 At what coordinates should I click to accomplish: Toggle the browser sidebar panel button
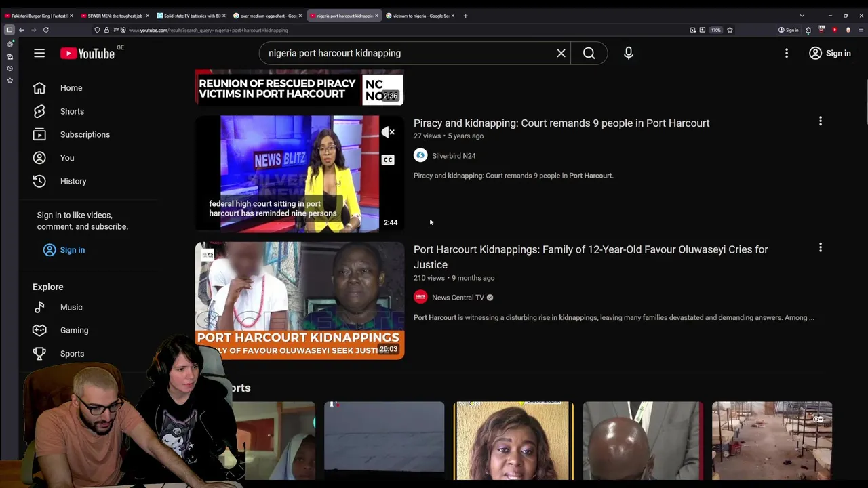pos(9,30)
